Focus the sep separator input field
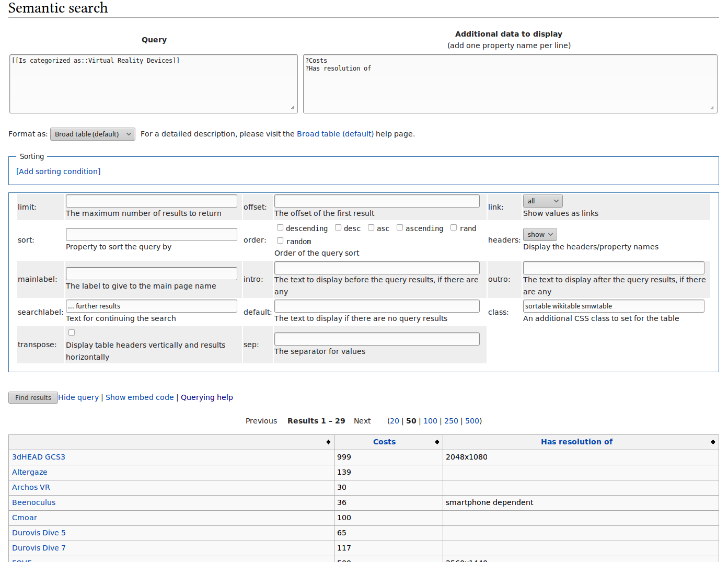 (377, 339)
